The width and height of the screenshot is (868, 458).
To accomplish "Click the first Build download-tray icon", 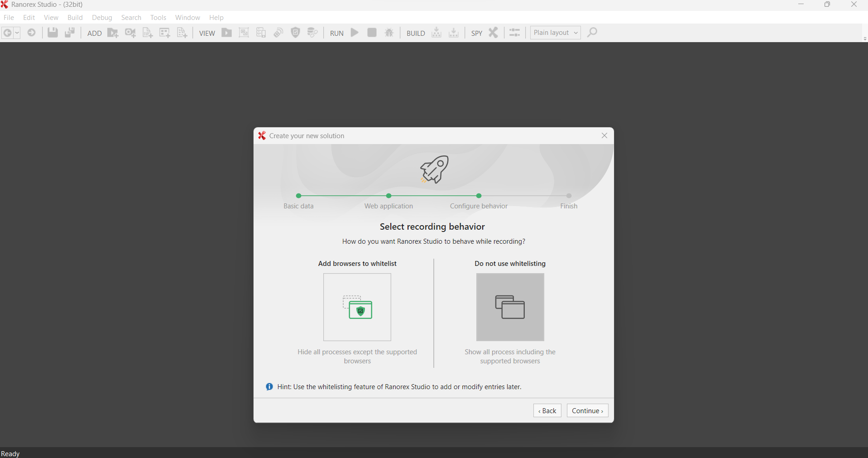I will click(x=436, y=33).
